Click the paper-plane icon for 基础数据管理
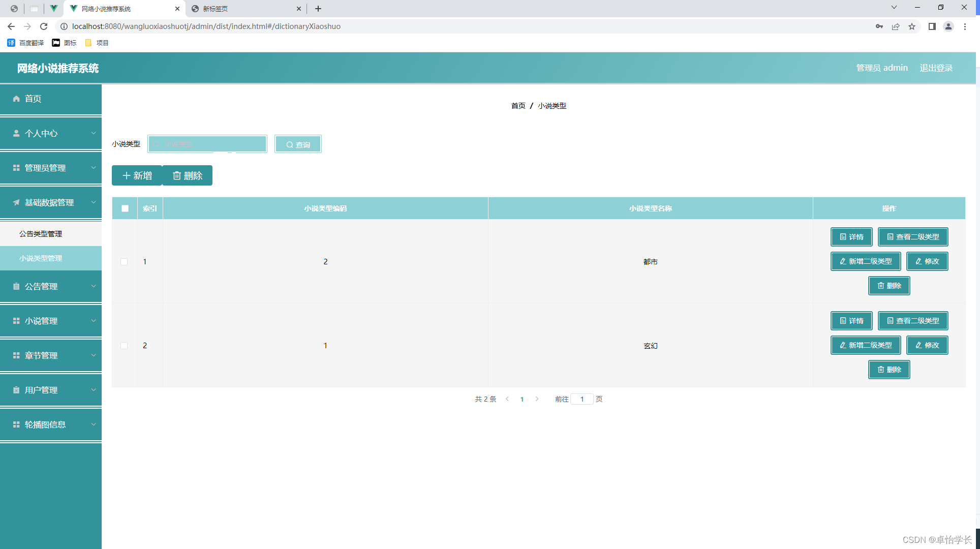This screenshot has height=549, width=980. coord(16,202)
